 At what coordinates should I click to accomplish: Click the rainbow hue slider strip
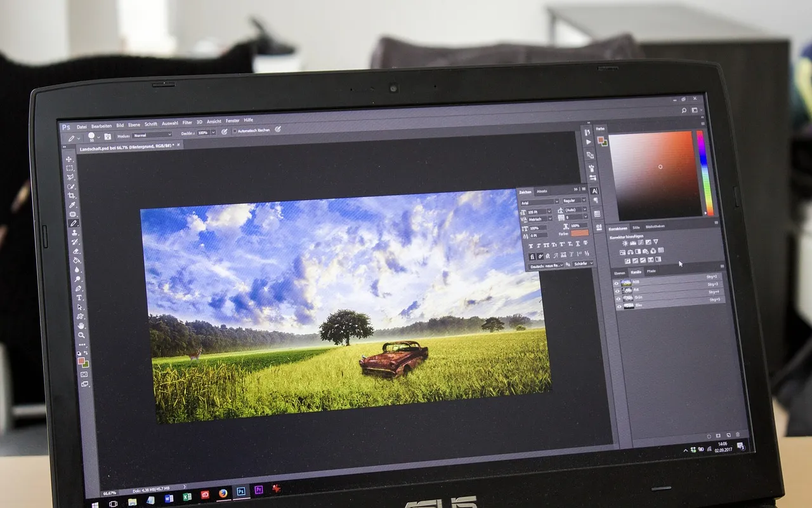(705, 172)
